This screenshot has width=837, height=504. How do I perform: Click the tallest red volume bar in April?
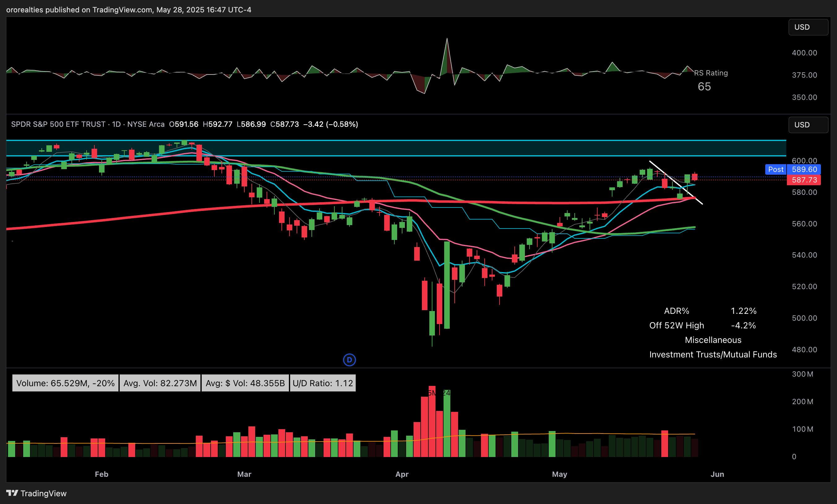(432, 421)
